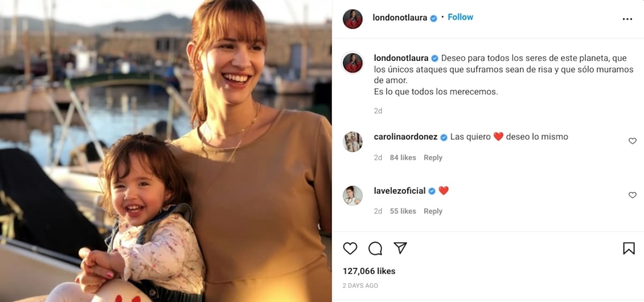The image size is (644, 302).
Task: Save post with the bookmark icon
Action: pyautogui.click(x=628, y=248)
